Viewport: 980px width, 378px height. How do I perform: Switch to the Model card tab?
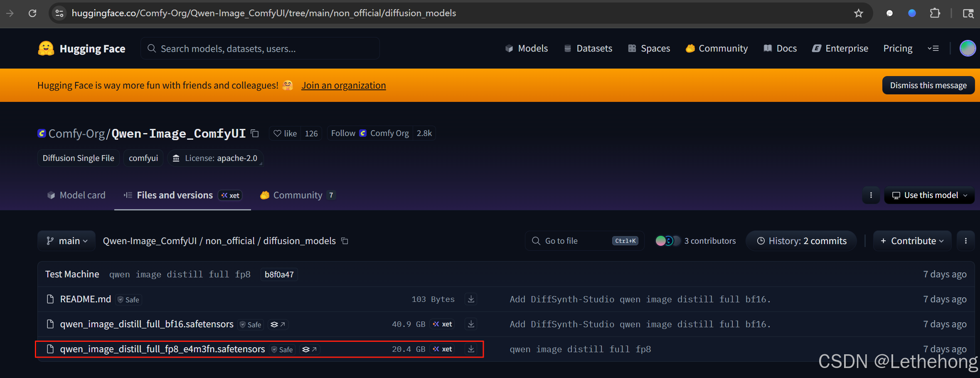click(x=76, y=195)
